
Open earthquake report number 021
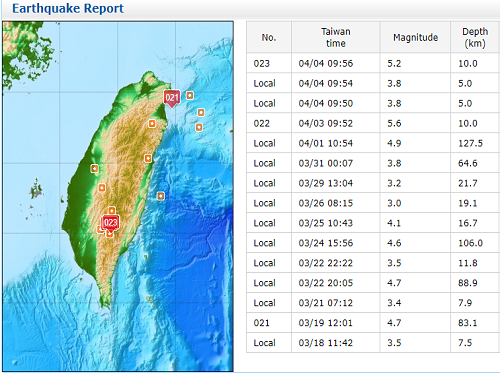pos(261,323)
